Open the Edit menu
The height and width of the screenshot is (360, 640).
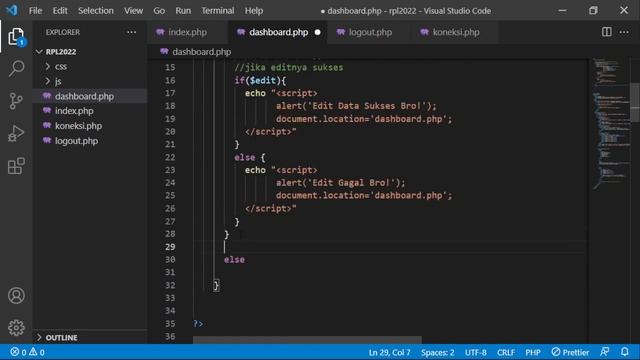pos(60,11)
